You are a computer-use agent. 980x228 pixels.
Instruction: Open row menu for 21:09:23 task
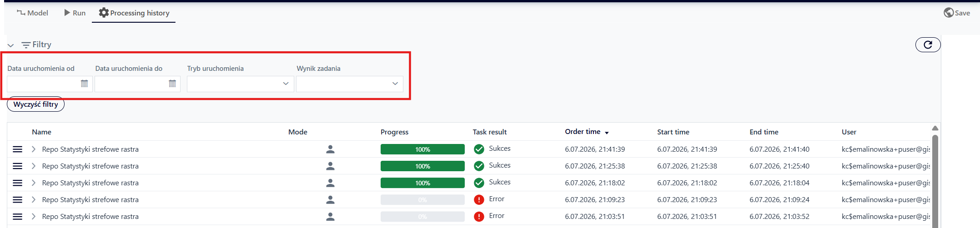[x=17, y=199]
